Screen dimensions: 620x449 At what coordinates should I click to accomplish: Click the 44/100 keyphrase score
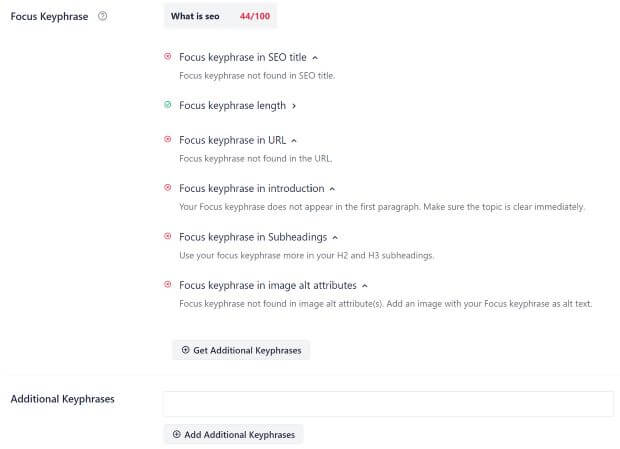255,16
